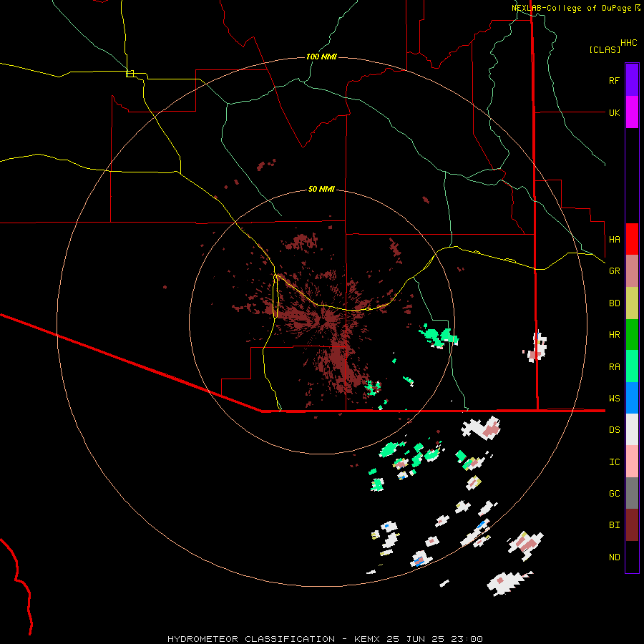Click the small yellow square highway junction marker
644x644 pixels.
130,74
